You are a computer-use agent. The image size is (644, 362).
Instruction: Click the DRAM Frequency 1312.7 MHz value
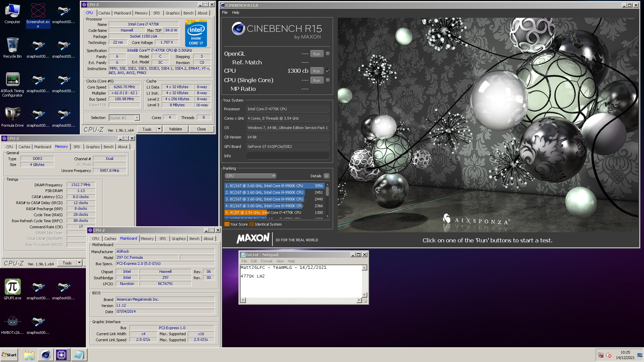[x=81, y=185]
